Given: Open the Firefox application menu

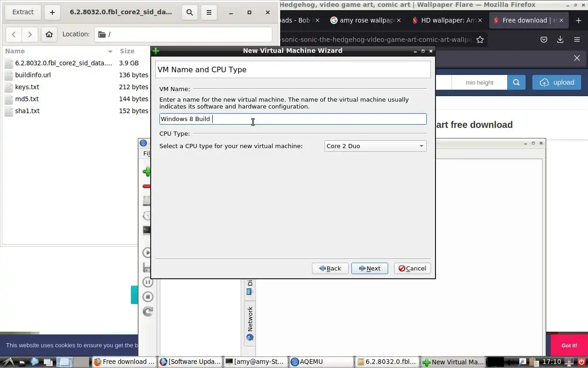Looking at the screenshot, I should click(x=577, y=40).
